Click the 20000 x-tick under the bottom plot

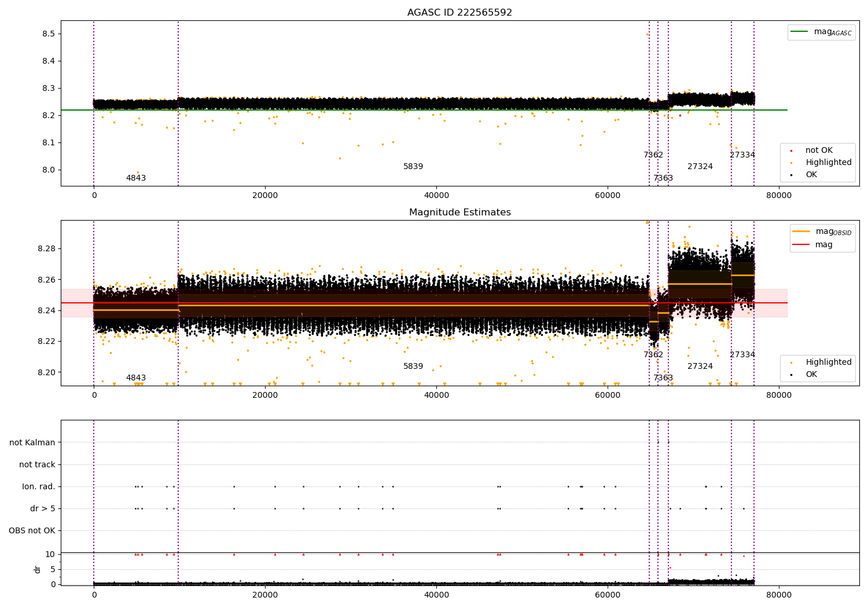coord(265,595)
